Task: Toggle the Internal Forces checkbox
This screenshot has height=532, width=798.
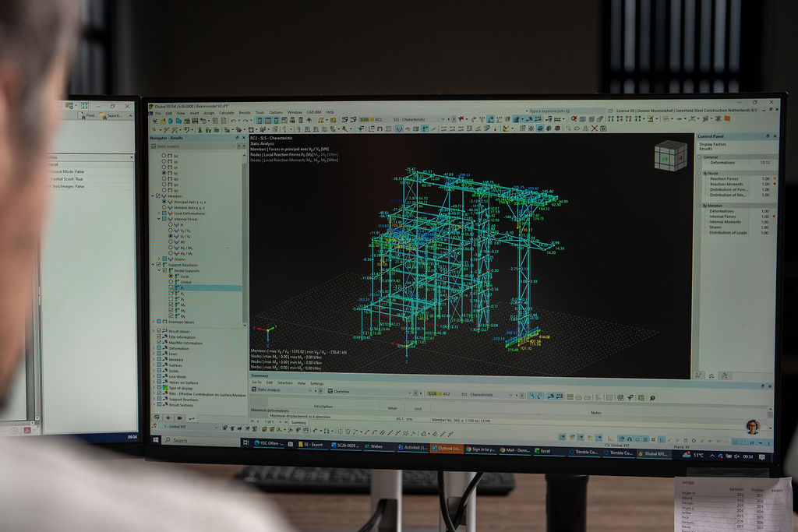Action: point(164,219)
